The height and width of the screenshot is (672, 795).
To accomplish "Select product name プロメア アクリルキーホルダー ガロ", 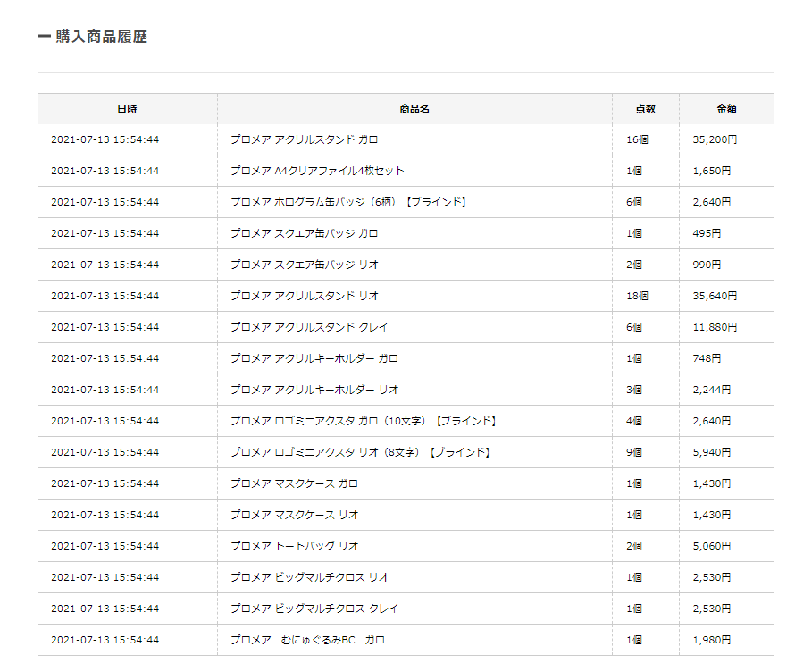I will [314, 358].
